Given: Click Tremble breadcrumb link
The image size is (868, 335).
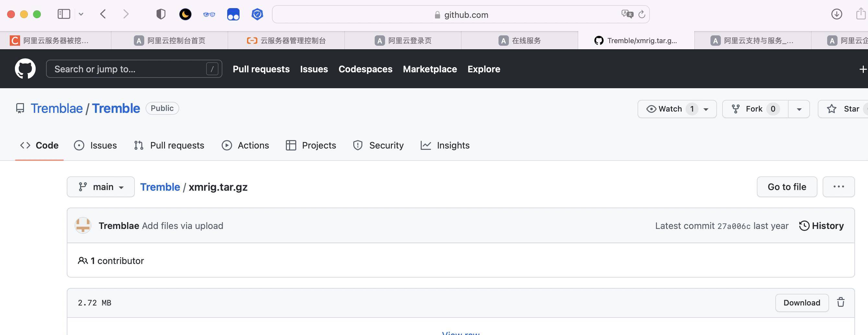Looking at the screenshot, I should 160,187.
